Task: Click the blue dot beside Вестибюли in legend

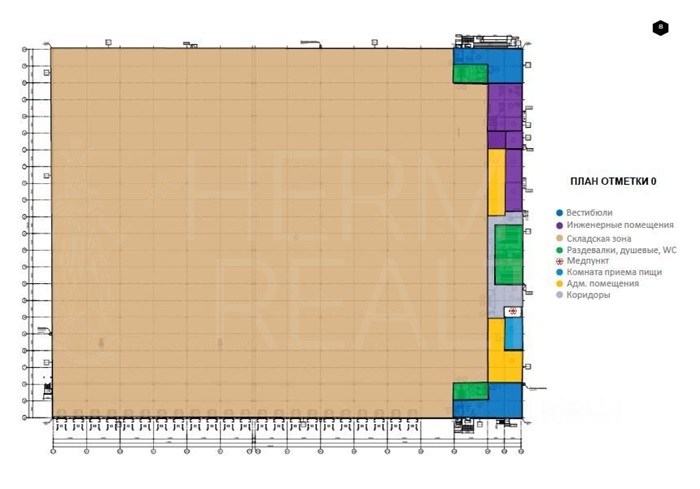Action: tap(560, 213)
